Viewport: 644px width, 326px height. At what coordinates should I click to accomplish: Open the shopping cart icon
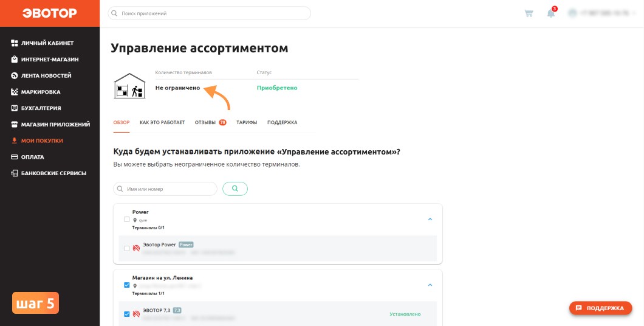coord(529,13)
